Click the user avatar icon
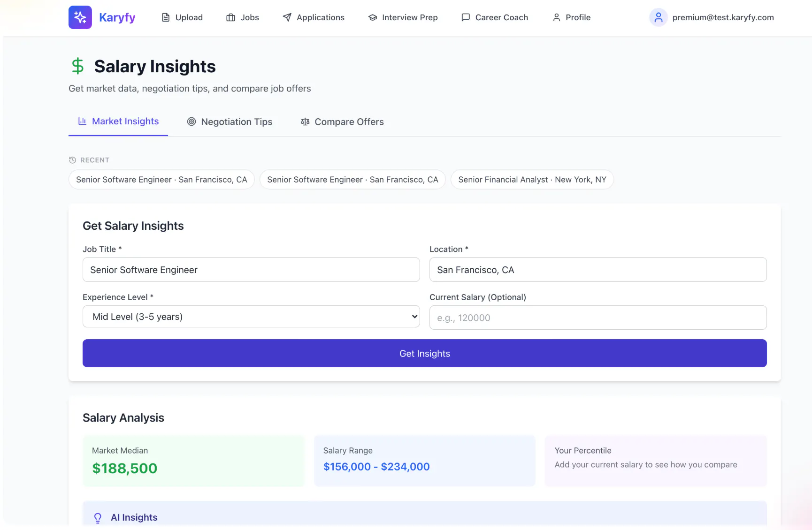This screenshot has width=812, height=530. (659, 17)
